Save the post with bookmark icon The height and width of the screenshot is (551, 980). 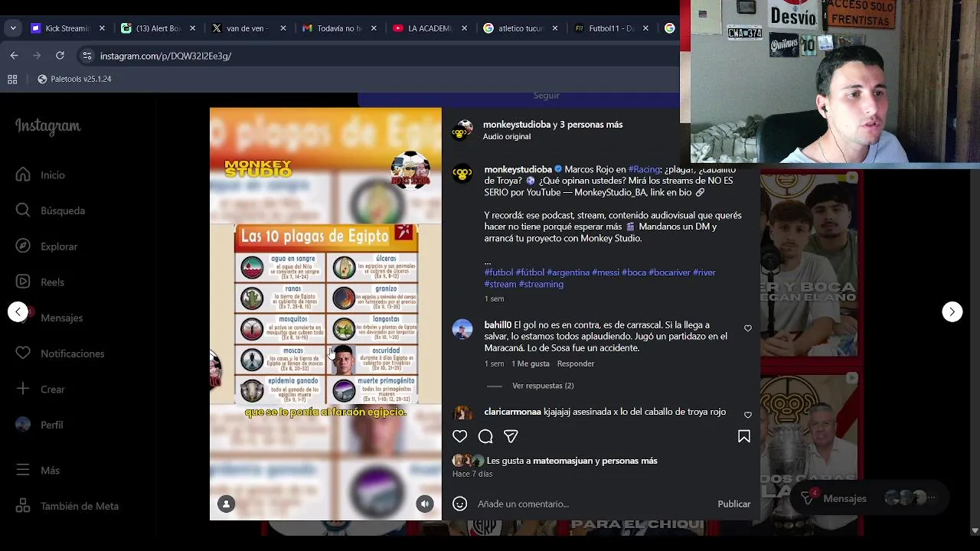click(x=743, y=436)
